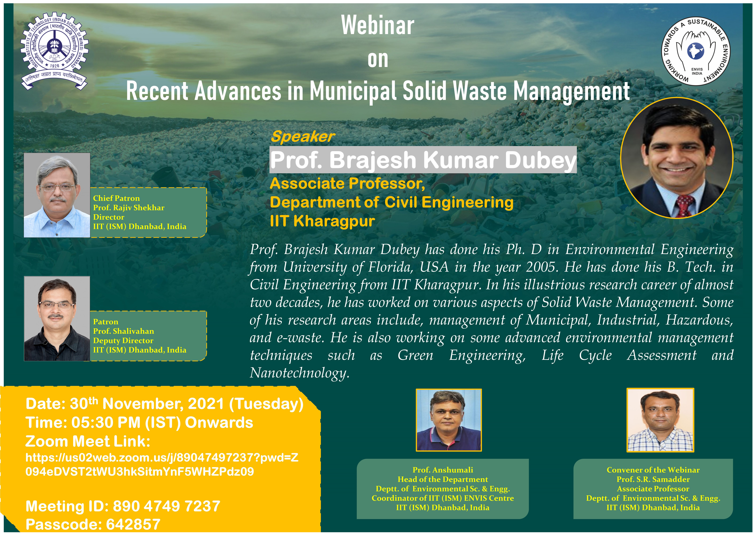Click Prof. Anshumali's photo

click(x=449, y=420)
